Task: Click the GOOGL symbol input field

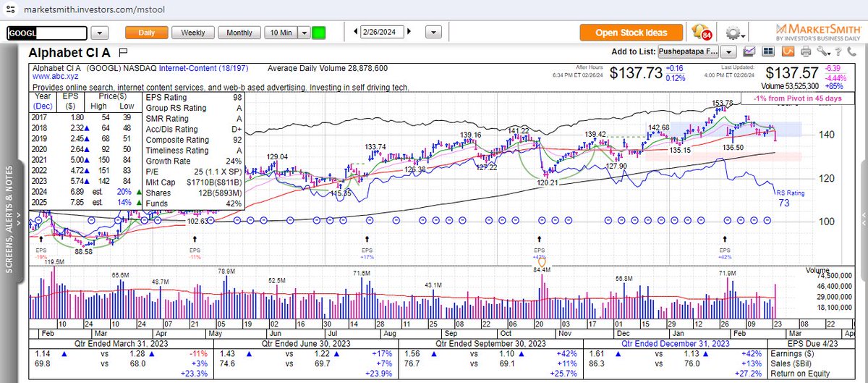Action: (x=46, y=33)
